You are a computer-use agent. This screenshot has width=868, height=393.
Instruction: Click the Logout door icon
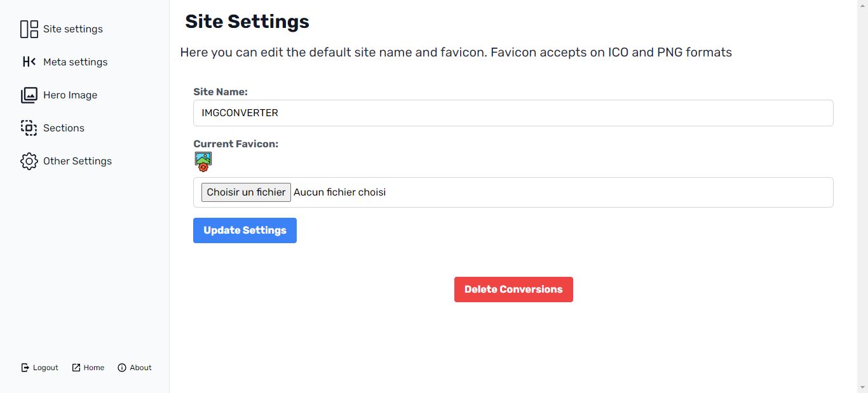pos(25,368)
